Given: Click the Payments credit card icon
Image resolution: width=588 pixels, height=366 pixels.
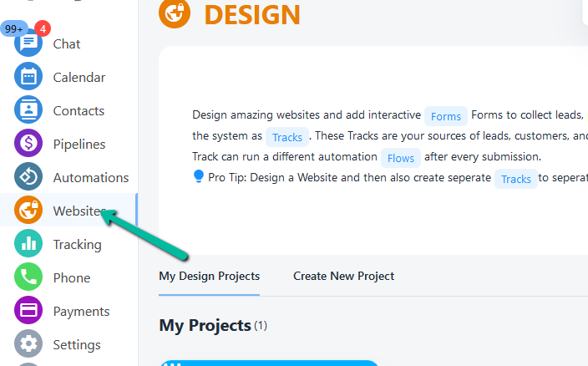Looking at the screenshot, I should click(28, 311).
